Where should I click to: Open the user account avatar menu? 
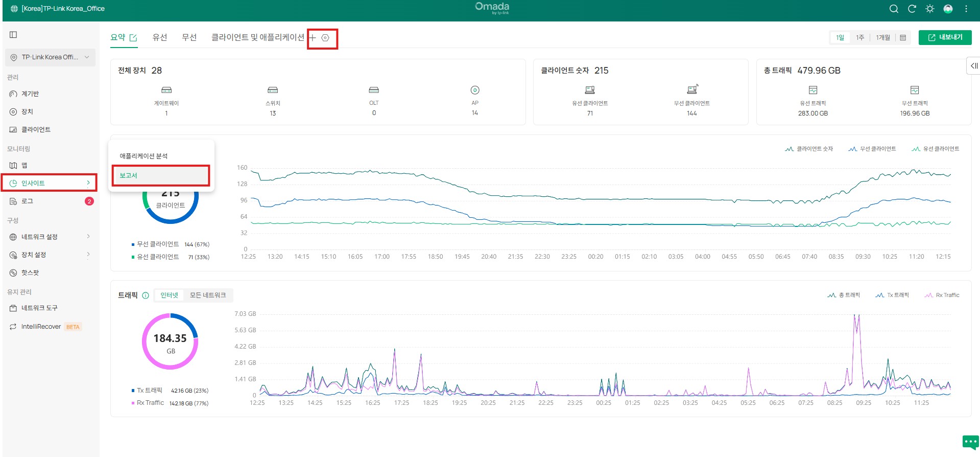(x=948, y=9)
